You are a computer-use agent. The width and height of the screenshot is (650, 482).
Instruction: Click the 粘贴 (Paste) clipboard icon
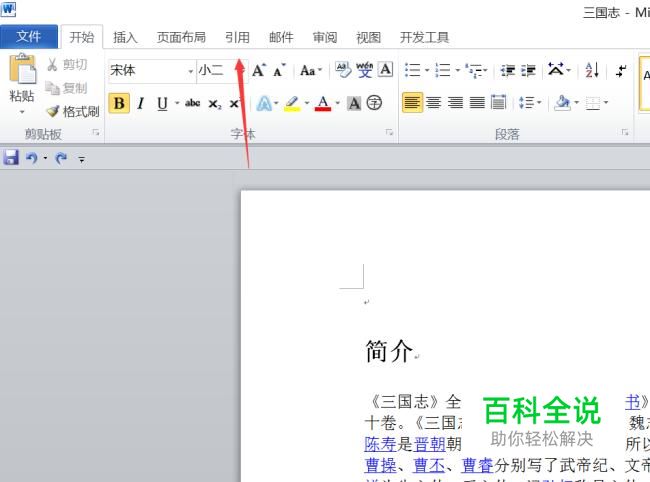pyautogui.click(x=22, y=69)
